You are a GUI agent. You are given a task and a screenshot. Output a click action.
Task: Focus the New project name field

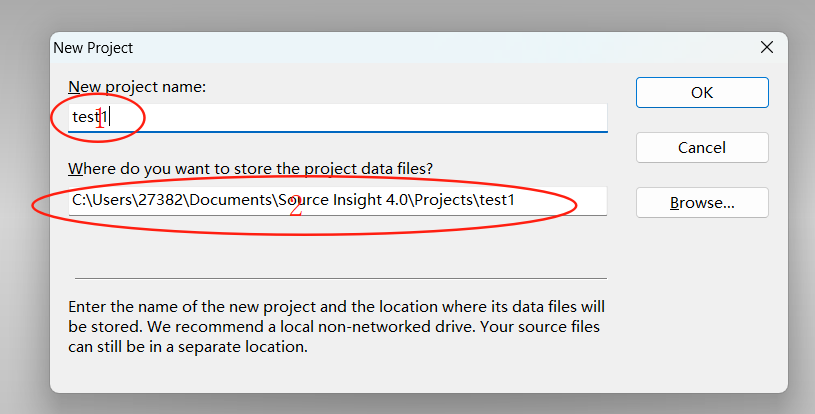(337, 117)
